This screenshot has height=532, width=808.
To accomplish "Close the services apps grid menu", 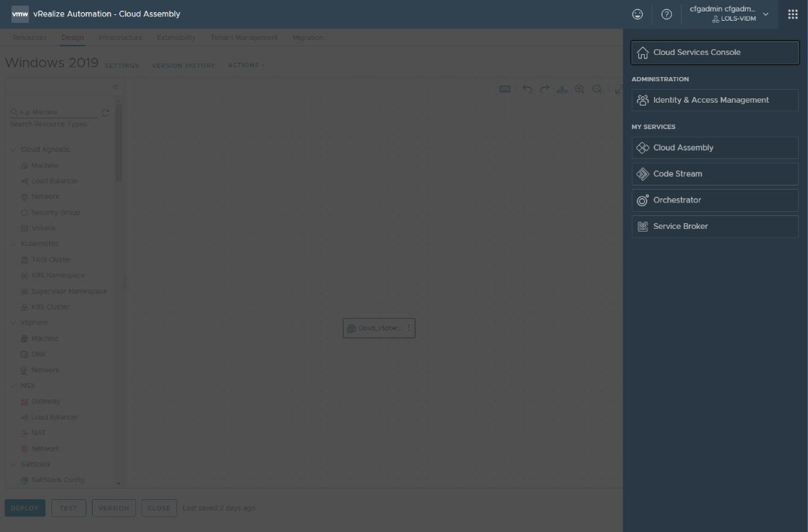I will click(x=792, y=14).
